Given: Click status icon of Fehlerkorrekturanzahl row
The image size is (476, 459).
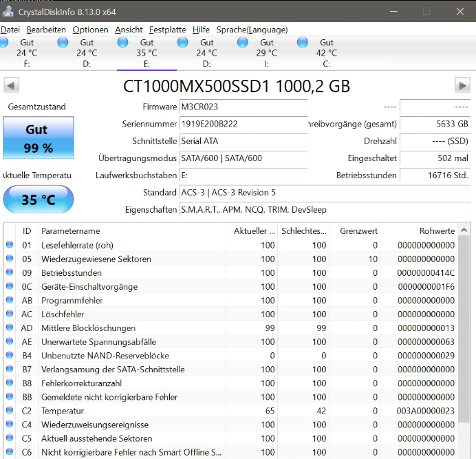Looking at the screenshot, I should click(10, 383).
